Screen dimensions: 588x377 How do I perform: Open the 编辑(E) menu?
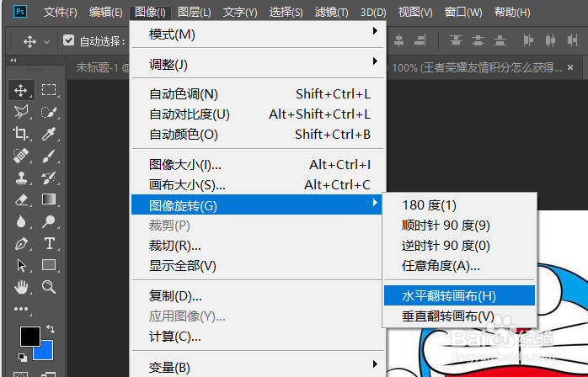click(x=106, y=12)
